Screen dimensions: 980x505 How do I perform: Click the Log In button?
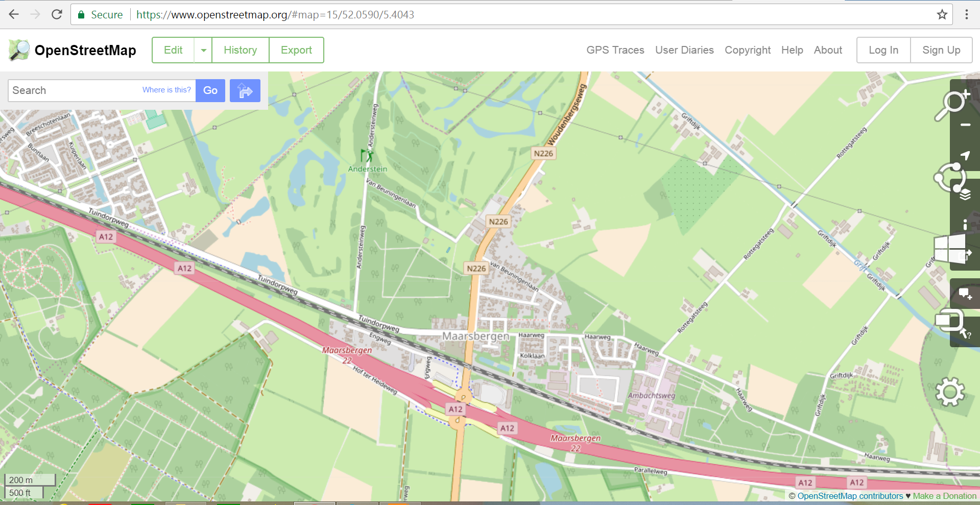click(x=883, y=50)
